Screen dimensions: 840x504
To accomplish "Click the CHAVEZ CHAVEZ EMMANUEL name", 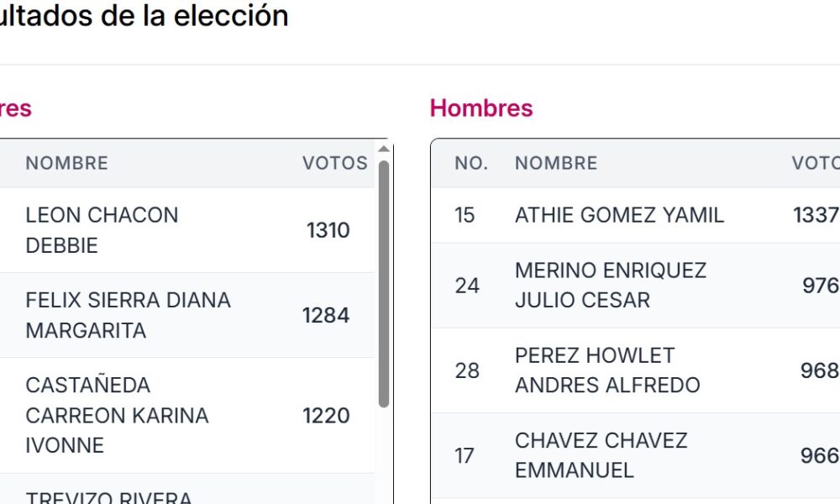I will tap(601, 455).
